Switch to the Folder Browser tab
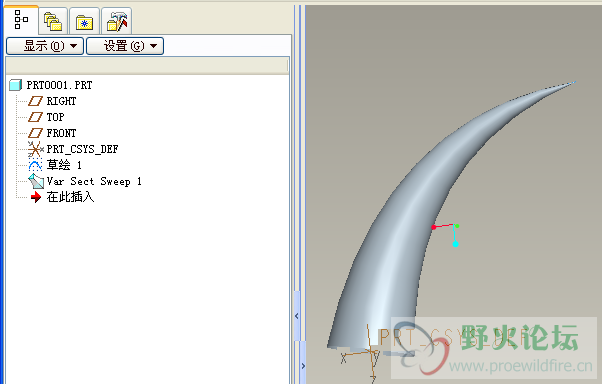 53,21
